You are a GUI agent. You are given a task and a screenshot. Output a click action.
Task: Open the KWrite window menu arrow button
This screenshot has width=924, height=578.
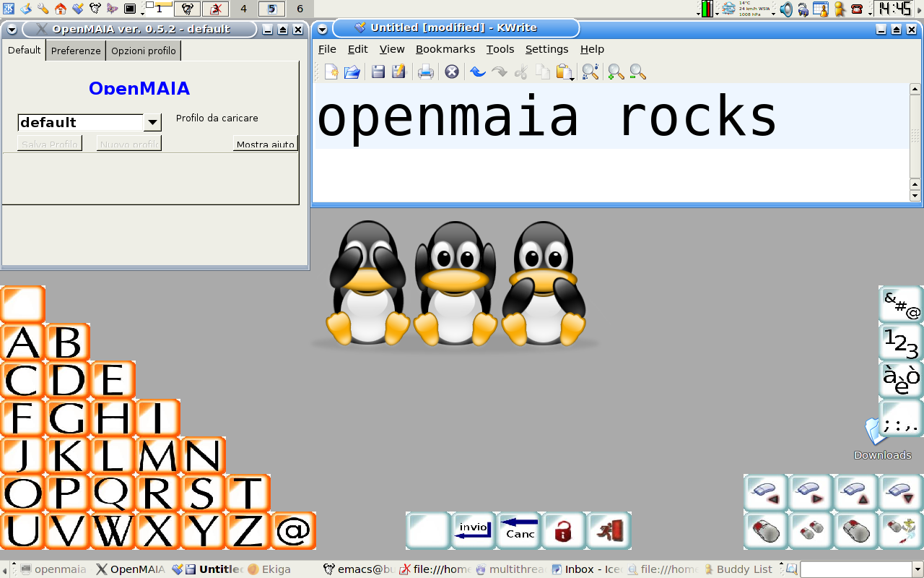click(x=322, y=29)
